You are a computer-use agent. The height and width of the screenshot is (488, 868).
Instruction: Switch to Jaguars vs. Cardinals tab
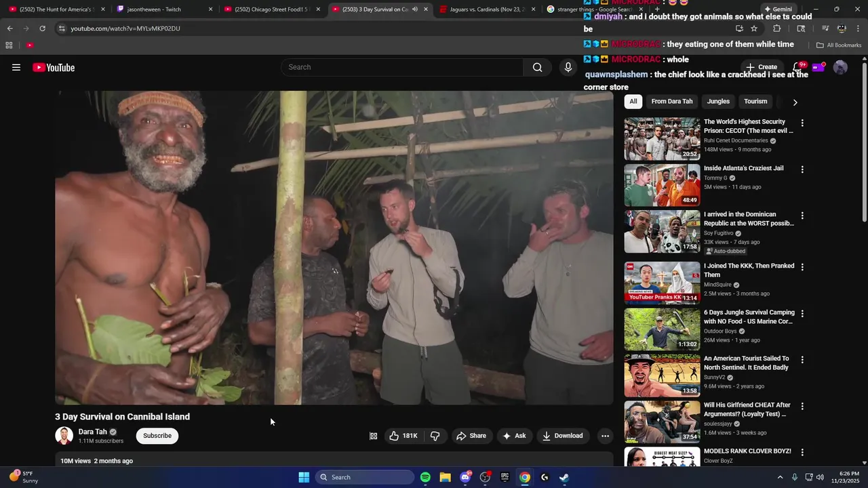pos(488,9)
